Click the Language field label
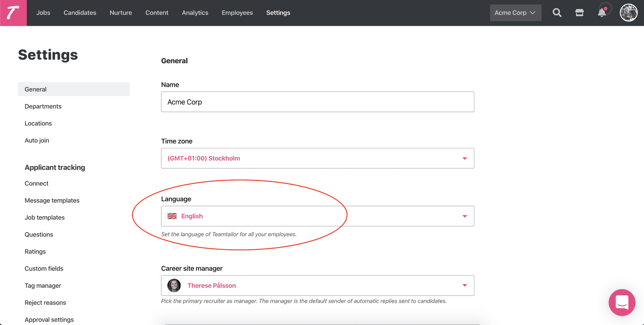Image resolution: width=644 pixels, height=325 pixels. click(176, 199)
